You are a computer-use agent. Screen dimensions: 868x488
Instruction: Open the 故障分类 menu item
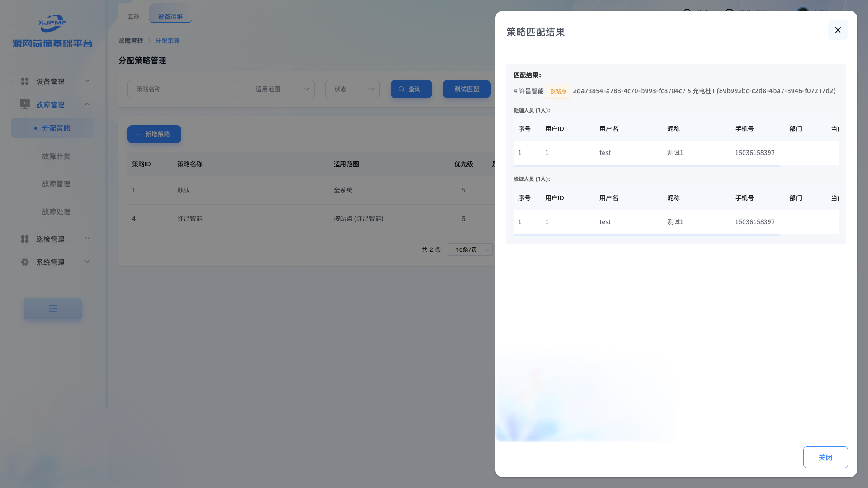pos(56,156)
